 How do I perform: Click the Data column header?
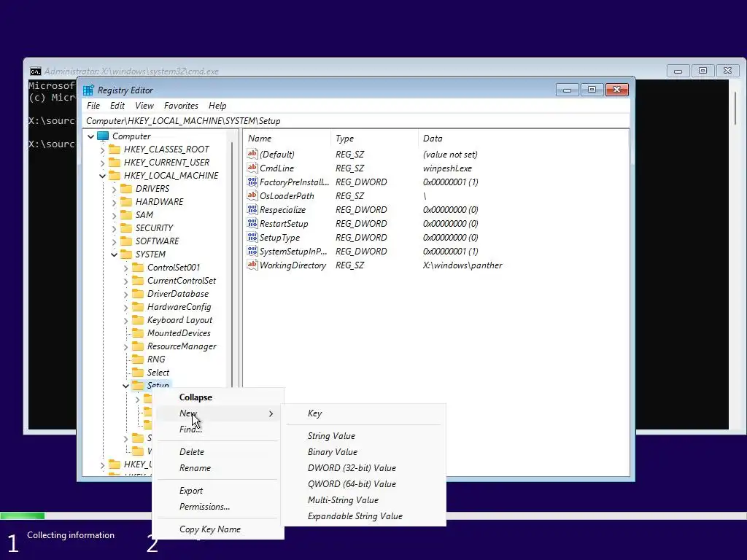point(433,139)
